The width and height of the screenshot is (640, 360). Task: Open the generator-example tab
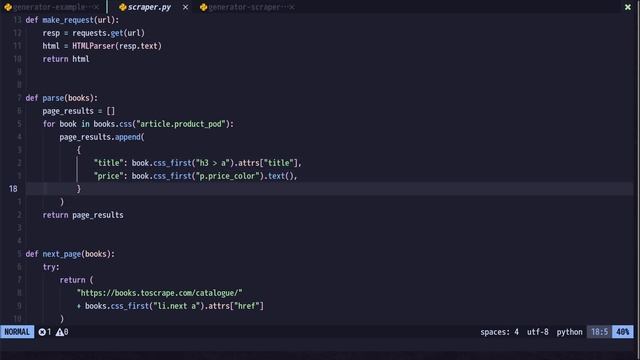tap(49, 7)
